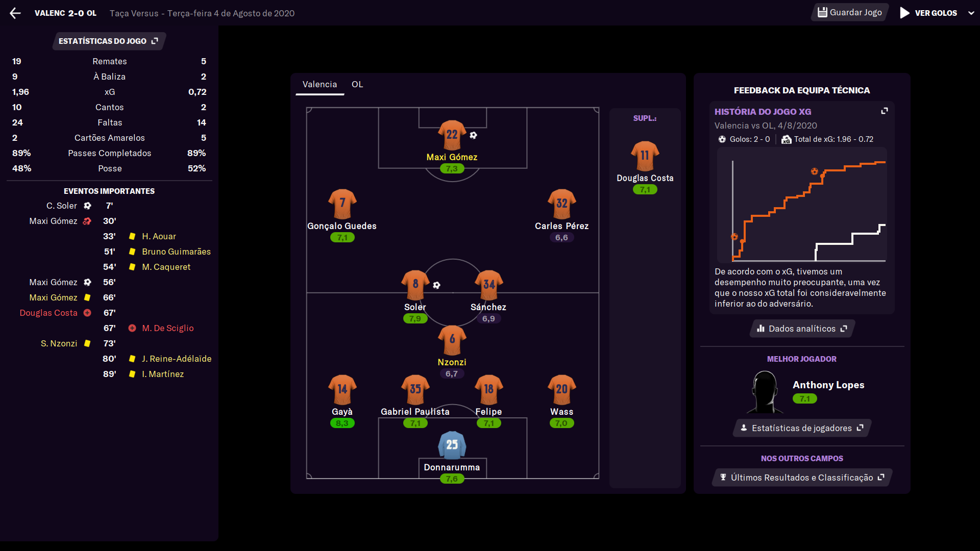Screen dimensions: 980x551
Task: Click Anthony Lopes rating badge 7.1
Action: pyautogui.click(x=804, y=399)
